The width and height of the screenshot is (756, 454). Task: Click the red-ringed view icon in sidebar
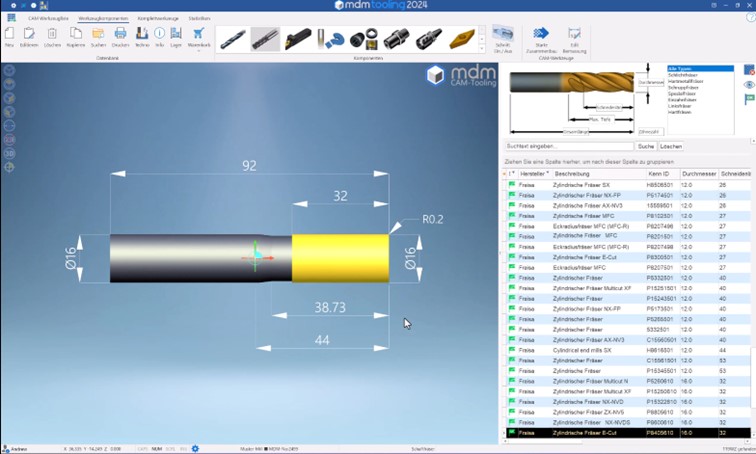click(x=9, y=139)
